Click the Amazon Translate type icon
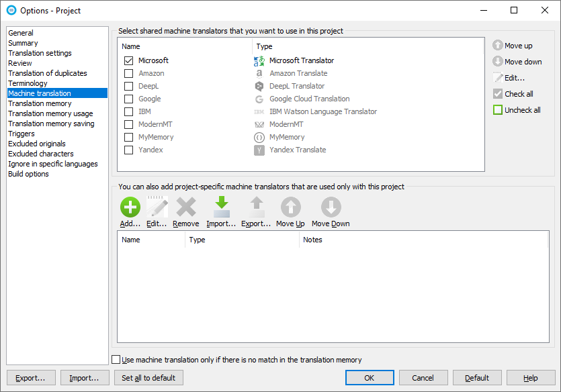Screen dimensions: 561x392 pos(259,74)
